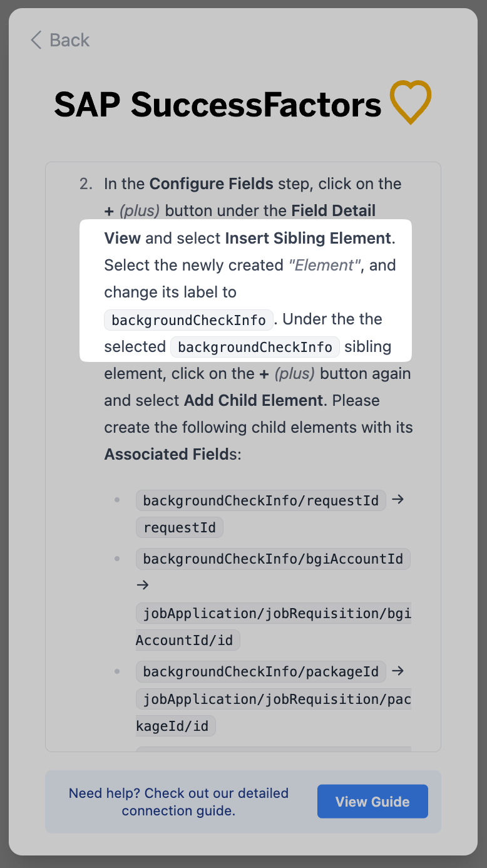Open the View Guide button

[x=372, y=802]
